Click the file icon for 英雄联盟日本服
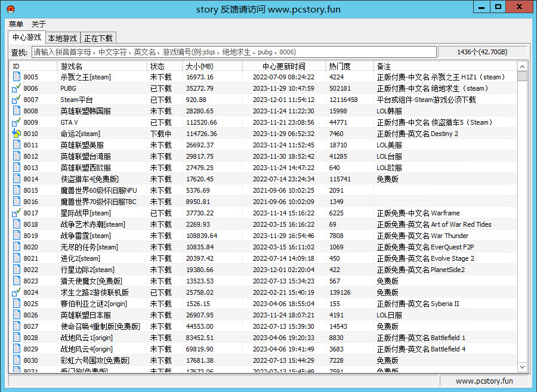The height and width of the screenshot is (392, 537). (x=17, y=314)
